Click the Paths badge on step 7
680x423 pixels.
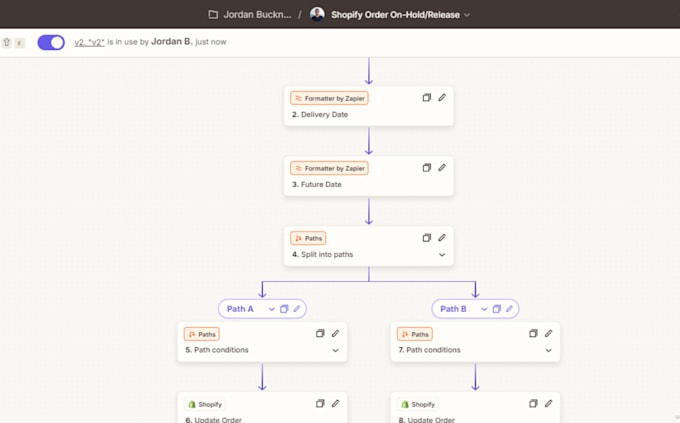pos(415,334)
